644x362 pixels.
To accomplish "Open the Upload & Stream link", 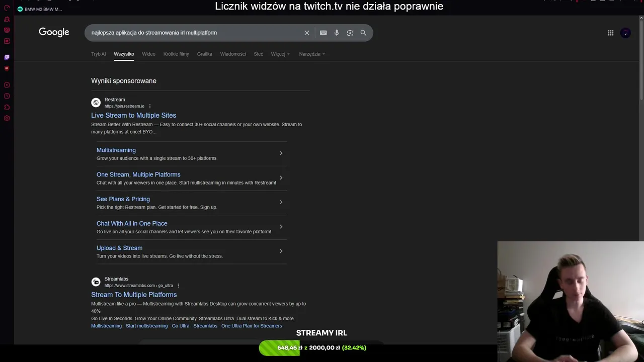I will click(x=119, y=248).
